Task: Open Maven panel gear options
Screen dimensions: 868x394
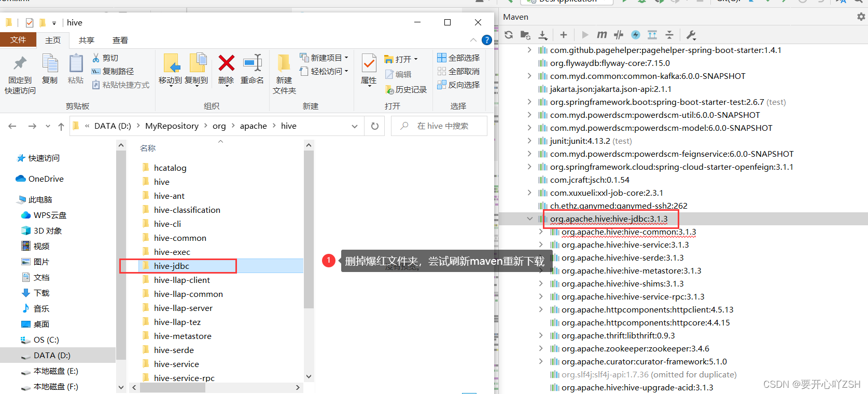Action: [861, 17]
